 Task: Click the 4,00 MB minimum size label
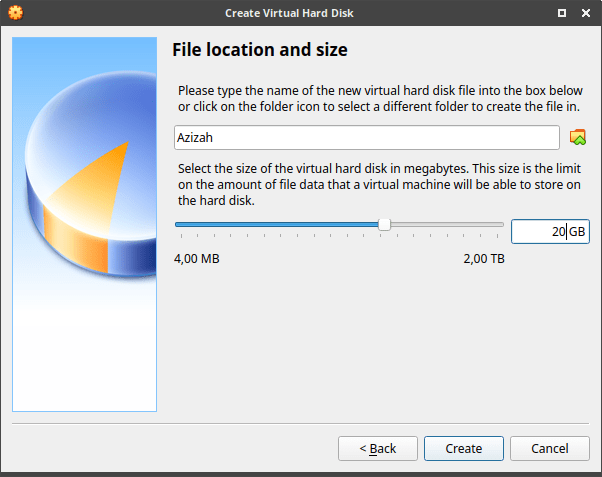pyautogui.click(x=197, y=259)
